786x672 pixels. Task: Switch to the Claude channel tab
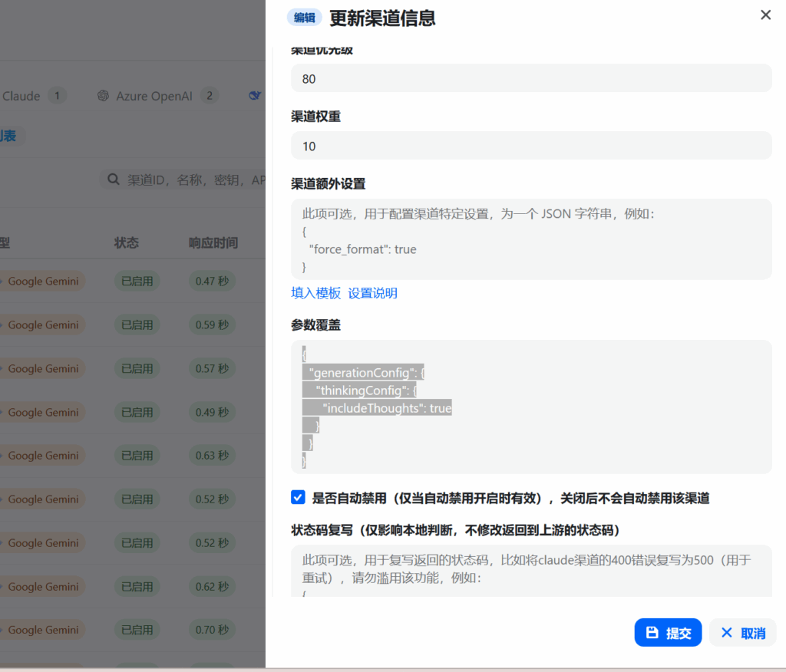21,96
